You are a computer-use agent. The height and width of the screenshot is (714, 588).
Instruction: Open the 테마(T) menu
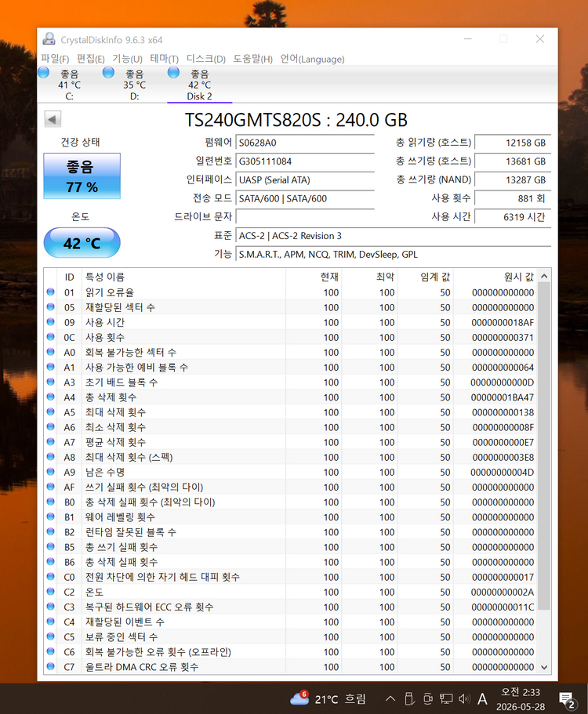point(164,60)
